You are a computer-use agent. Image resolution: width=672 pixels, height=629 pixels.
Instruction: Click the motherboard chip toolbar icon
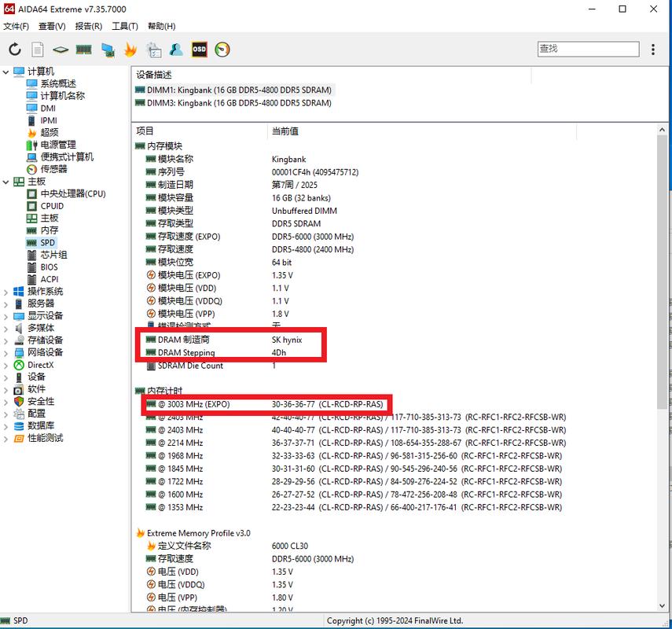(x=61, y=50)
